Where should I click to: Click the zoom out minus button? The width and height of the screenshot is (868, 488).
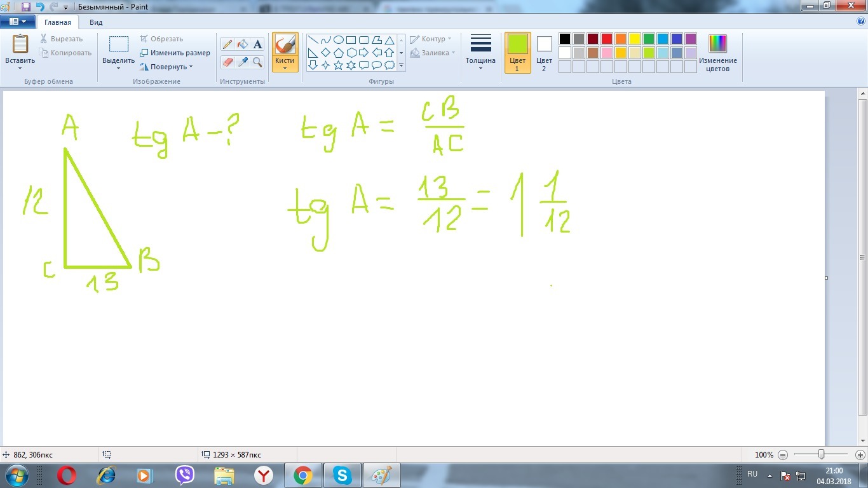[783, 455]
